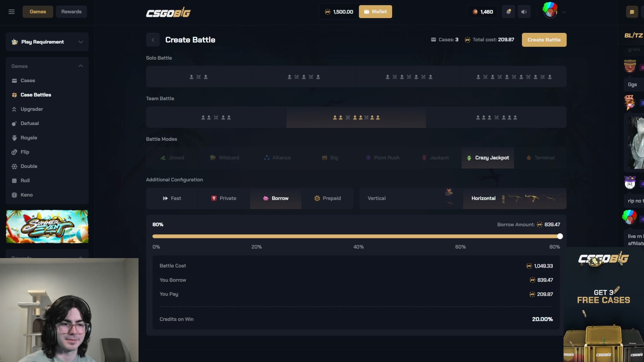Open the Wallet

tap(375, 12)
